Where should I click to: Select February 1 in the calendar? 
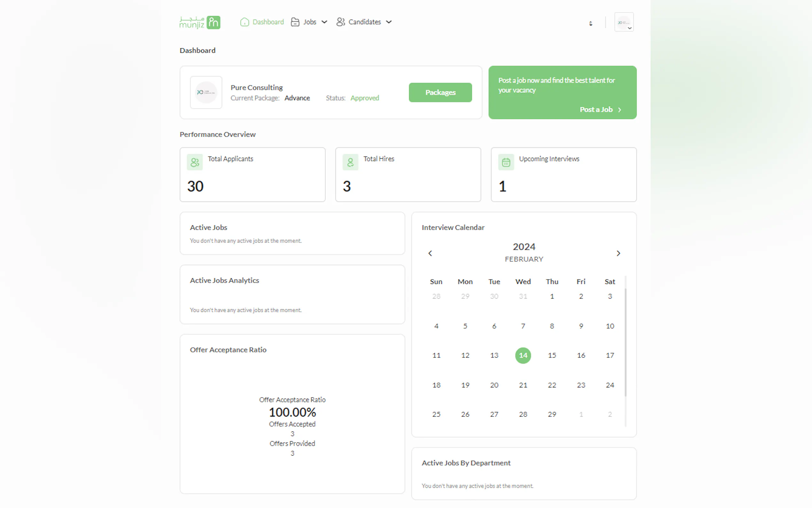click(x=552, y=296)
